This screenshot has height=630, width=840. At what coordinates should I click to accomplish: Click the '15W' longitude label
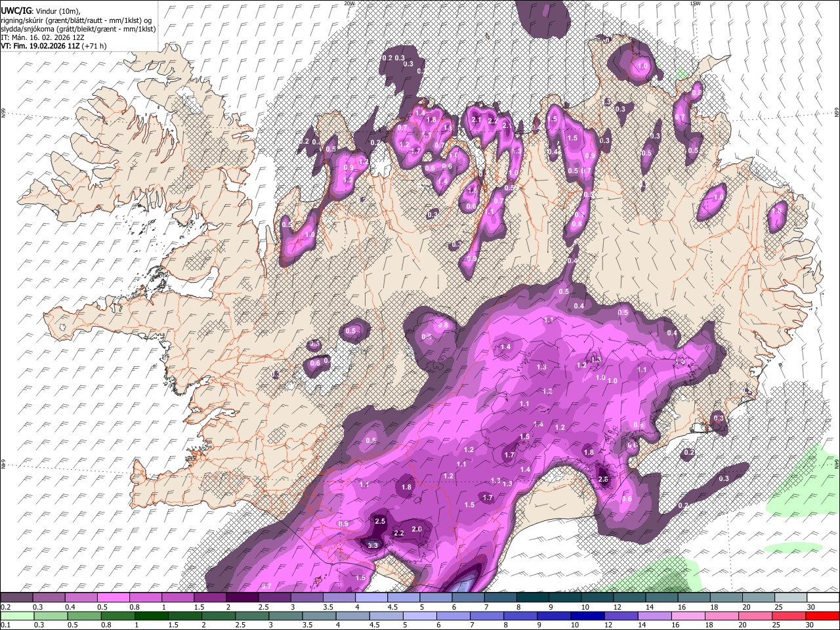695,3
